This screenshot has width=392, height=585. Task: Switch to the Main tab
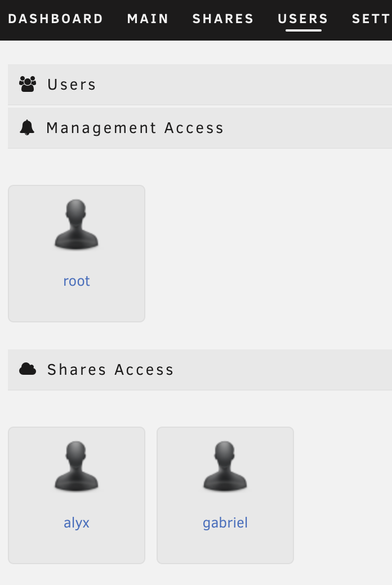point(148,19)
